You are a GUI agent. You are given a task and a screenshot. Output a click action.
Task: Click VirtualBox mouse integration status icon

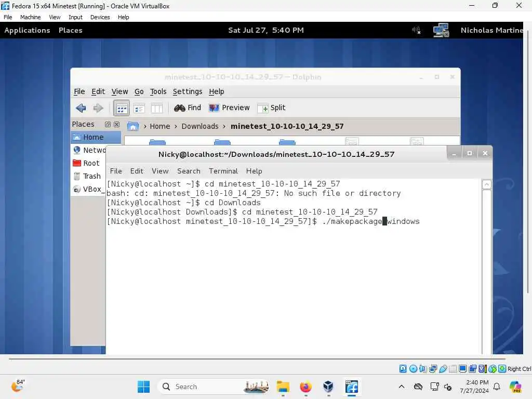tap(493, 369)
